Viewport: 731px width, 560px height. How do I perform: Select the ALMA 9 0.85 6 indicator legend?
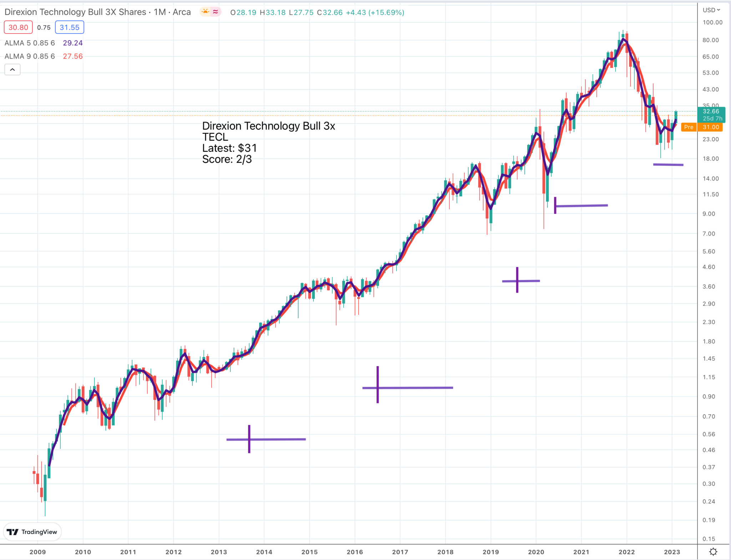coord(30,56)
